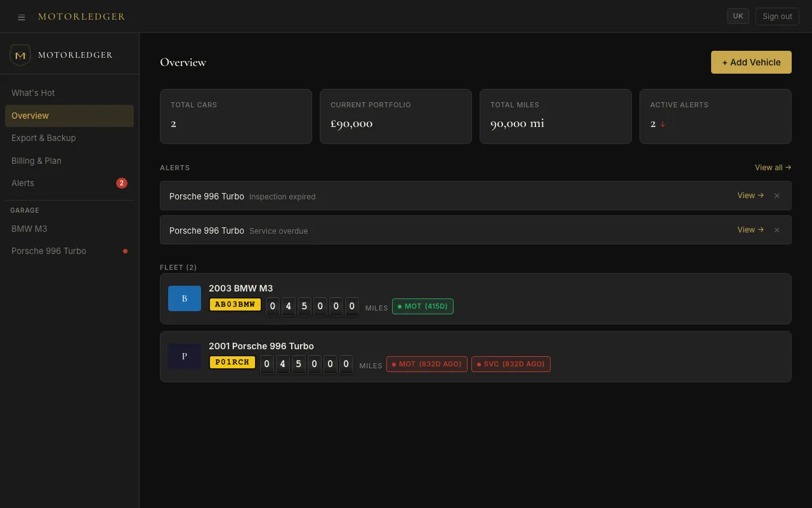Click the MotorLedger title in top bar
Image resolution: width=812 pixels, height=508 pixels.
[x=81, y=17]
